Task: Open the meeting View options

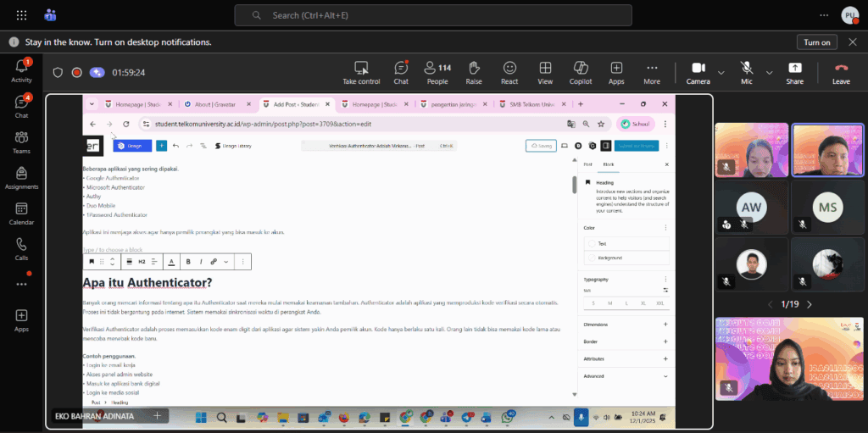Action: point(545,73)
